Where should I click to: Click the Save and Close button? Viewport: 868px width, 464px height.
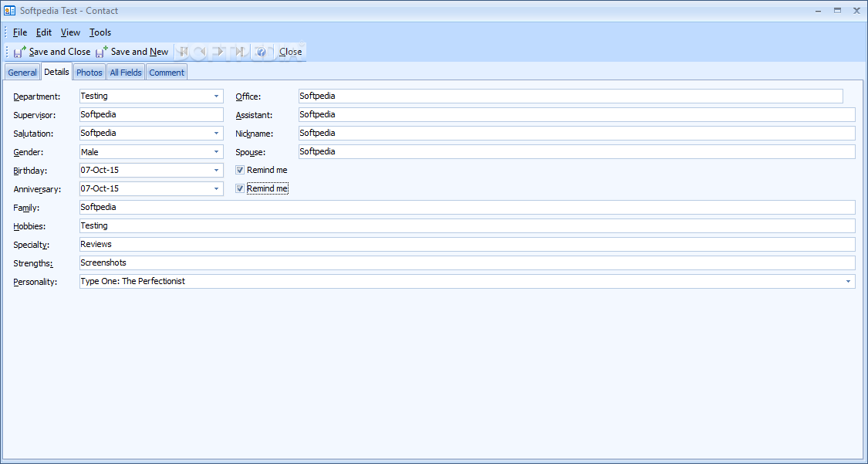click(52, 52)
